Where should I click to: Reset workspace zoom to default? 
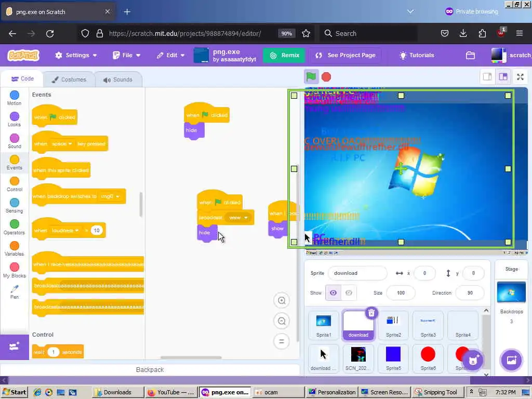pos(281,341)
